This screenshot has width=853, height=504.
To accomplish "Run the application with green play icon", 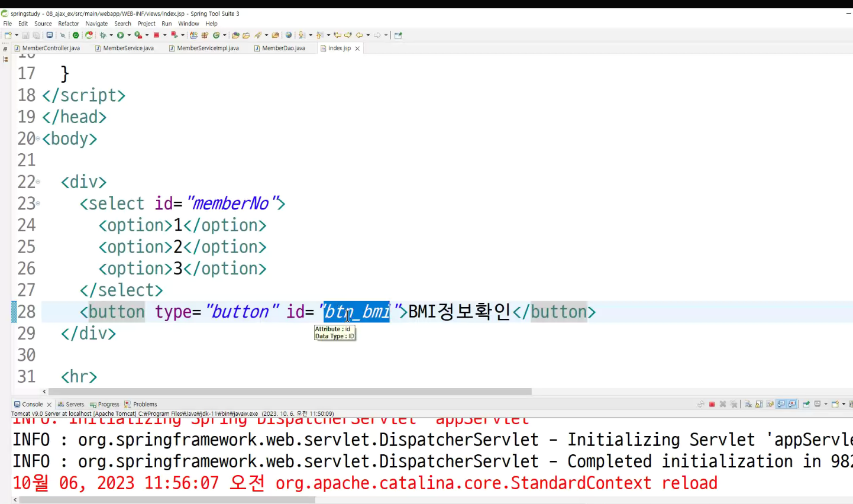I will (120, 35).
